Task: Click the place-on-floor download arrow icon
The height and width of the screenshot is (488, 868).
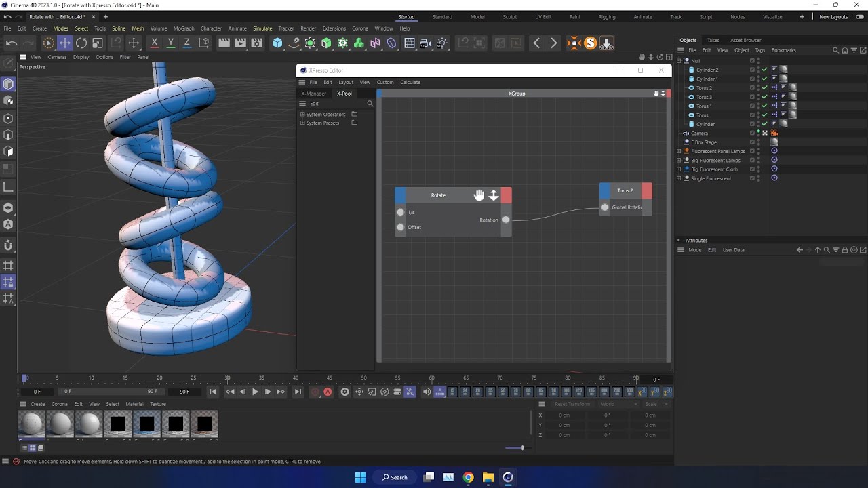Action: (606, 43)
